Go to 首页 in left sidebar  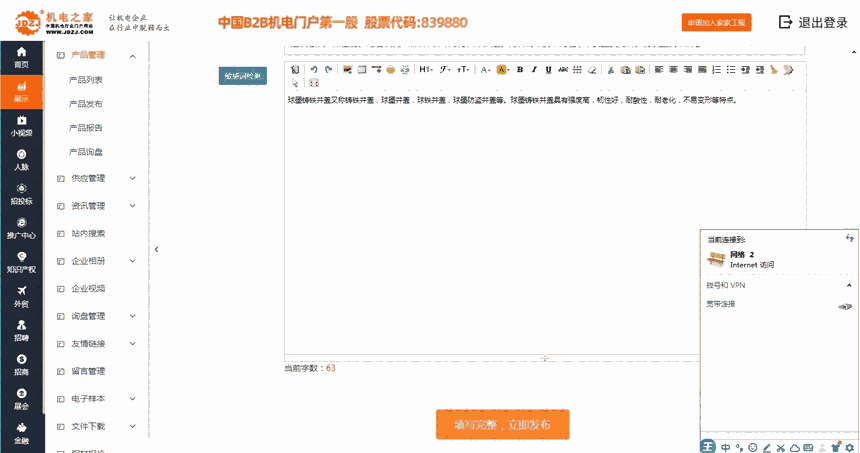click(x=21, y=57)
